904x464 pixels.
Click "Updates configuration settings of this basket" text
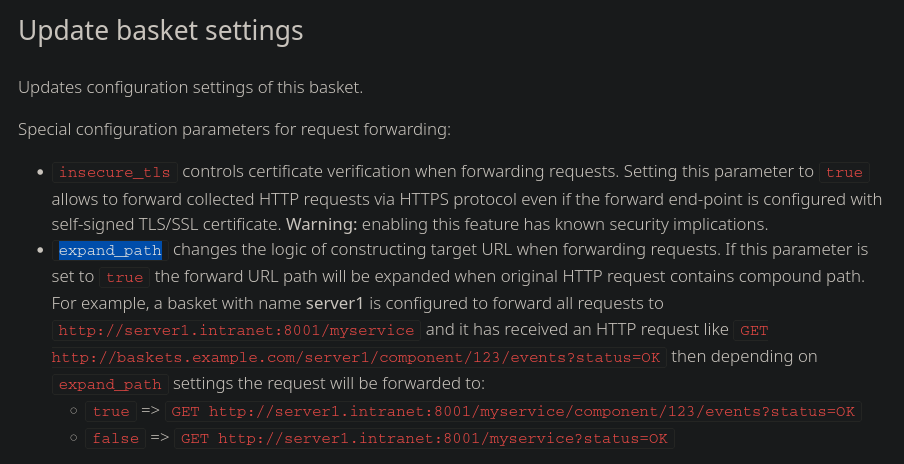pos(190,87)
